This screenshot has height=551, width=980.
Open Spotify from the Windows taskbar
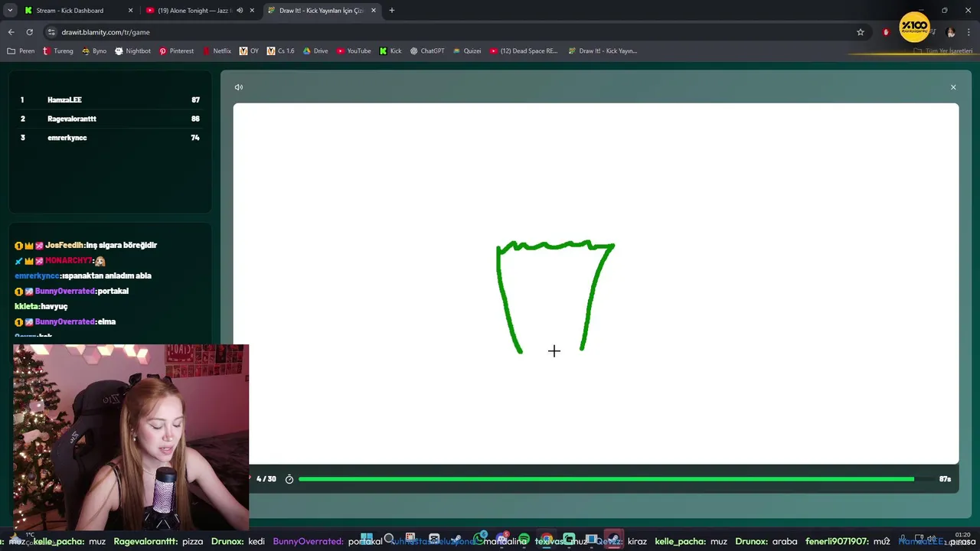coord(524,540)
